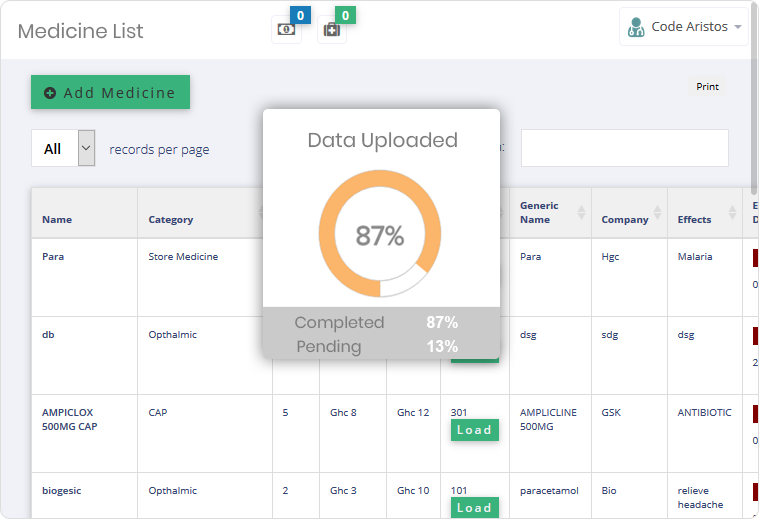Sort table by Category column
This screenshot has height=520, width=760.
[205, 213]
